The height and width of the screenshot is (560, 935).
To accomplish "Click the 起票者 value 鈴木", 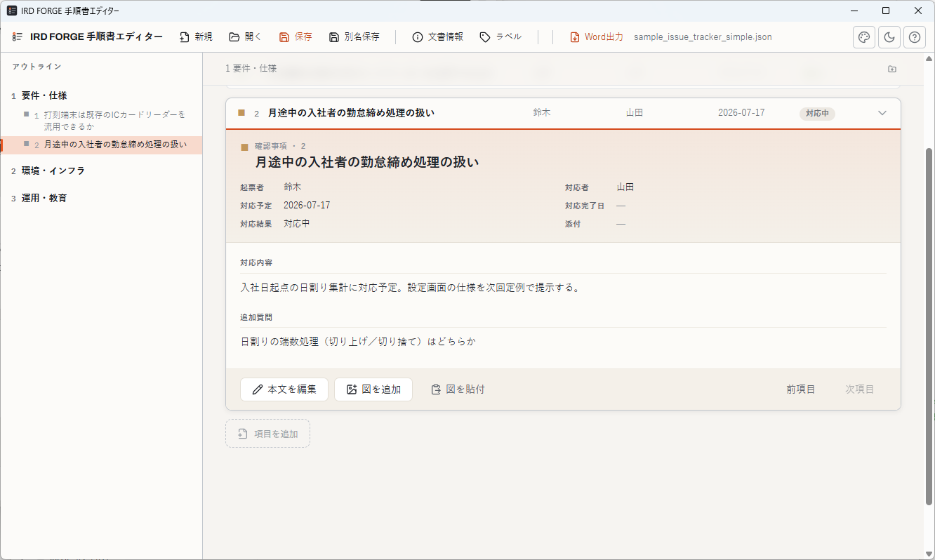I will tap(293, 187).
